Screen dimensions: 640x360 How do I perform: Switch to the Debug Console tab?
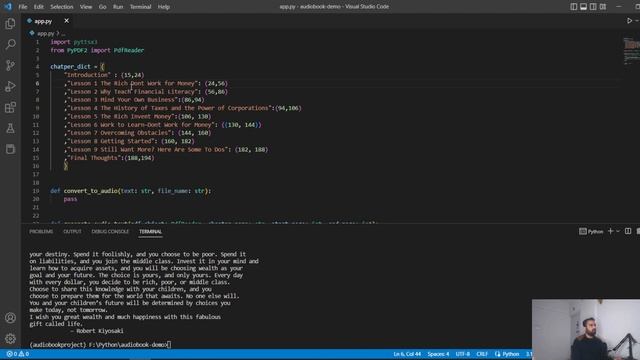click(x=110, y=231)
